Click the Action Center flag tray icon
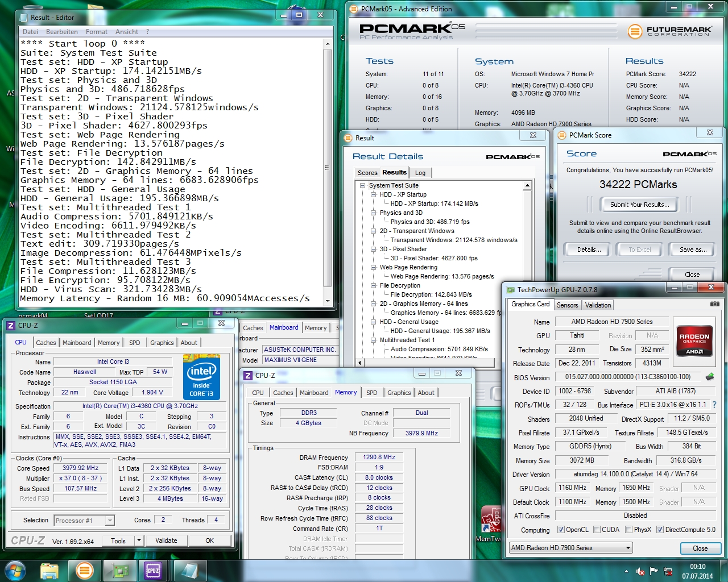Screen dimensions: 728x582 654,571
